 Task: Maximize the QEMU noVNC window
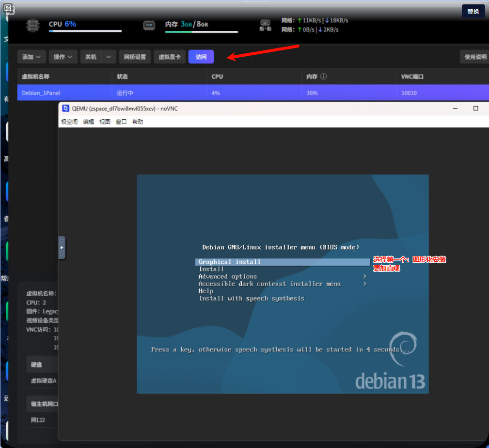pyautogui.click(x=475, y=108)
